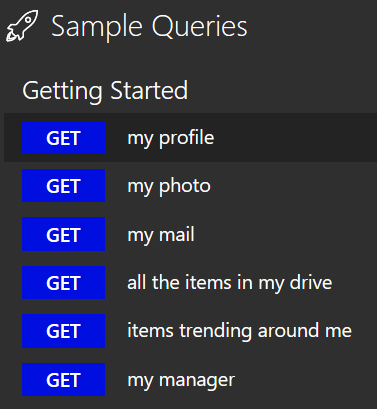Click the rocket icon beside Sample Queries
Screen dimensions: 377x409
[22, 26]
